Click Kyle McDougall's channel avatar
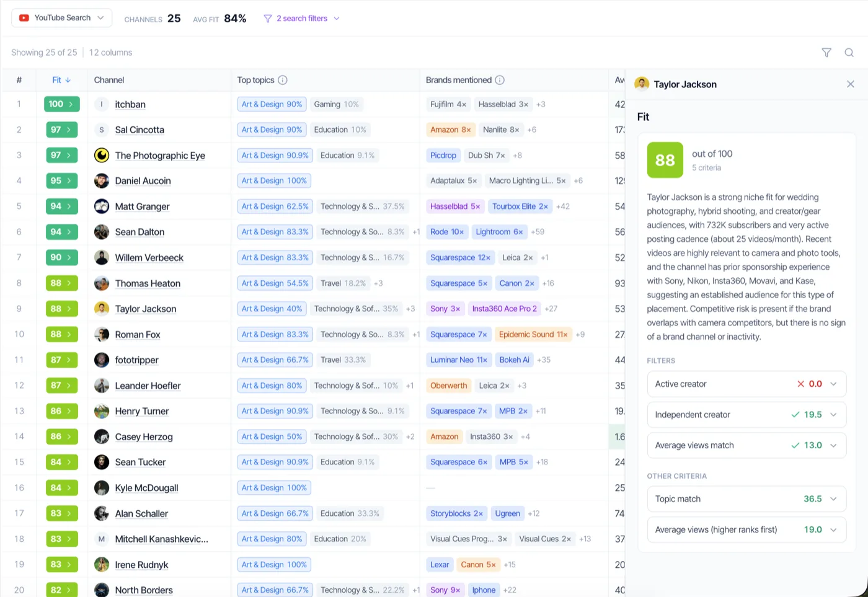This screenshot has width=868, height=597. (x=102, y=488)
